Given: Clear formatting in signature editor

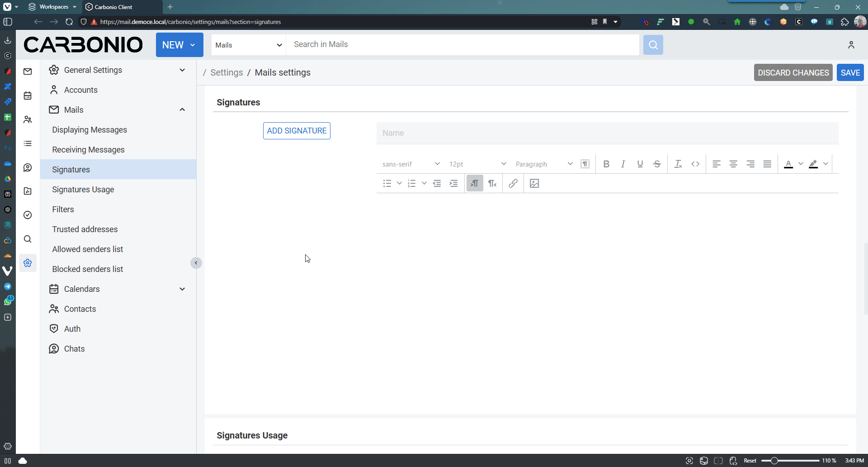Looking at the screenshot, I should tap(678, 164).
